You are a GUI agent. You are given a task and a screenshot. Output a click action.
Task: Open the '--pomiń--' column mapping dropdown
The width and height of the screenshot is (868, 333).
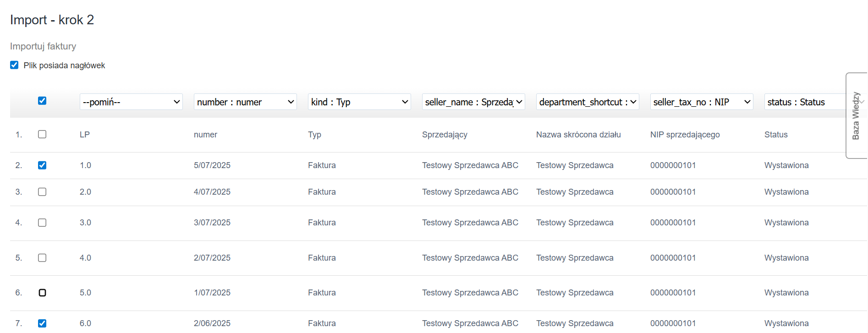tap(131, 102)
